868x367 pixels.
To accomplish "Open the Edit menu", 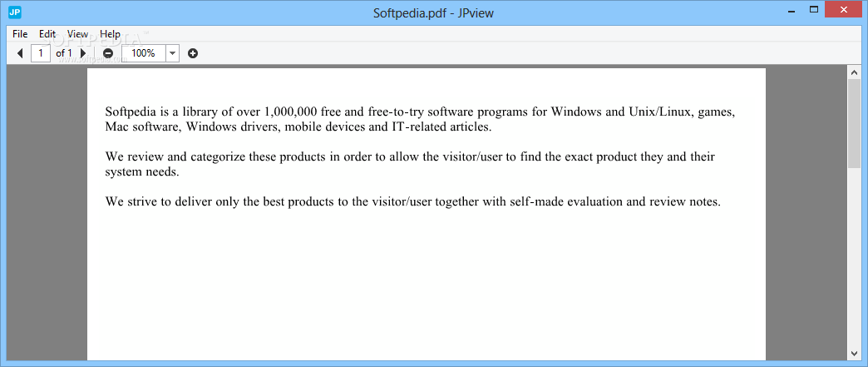I will tap(47, 34).
